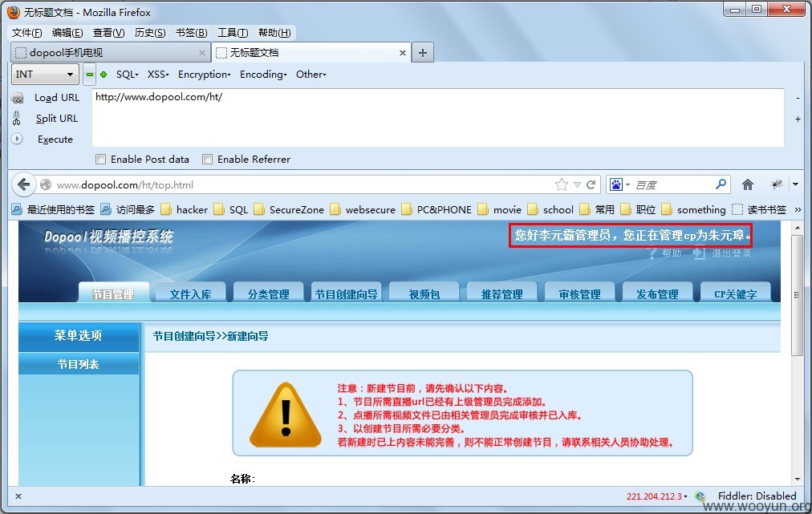Image resolution: width=812 pixels, height=514 pixels.
Task: Open the school bookmarks folder
Action: 550,209
